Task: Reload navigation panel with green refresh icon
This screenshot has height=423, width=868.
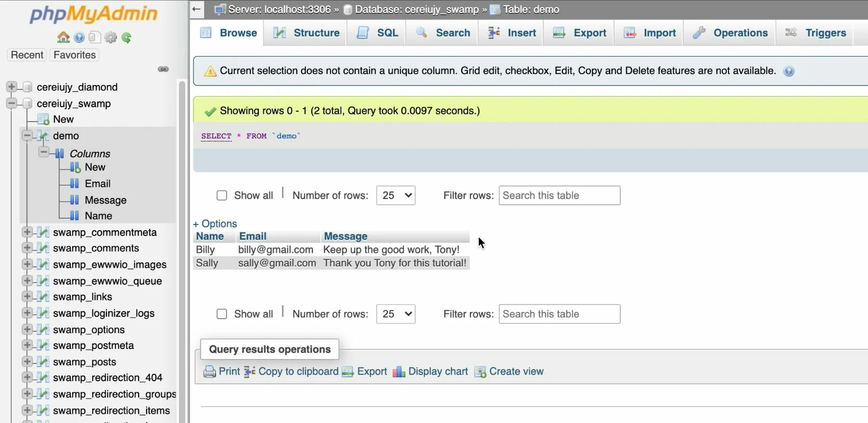Action: (x=127, y=37)
